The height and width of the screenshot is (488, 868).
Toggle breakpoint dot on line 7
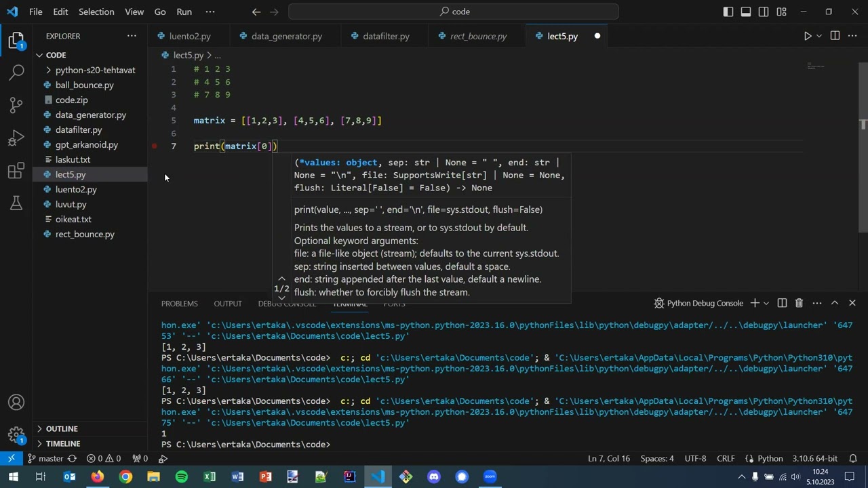155,146
